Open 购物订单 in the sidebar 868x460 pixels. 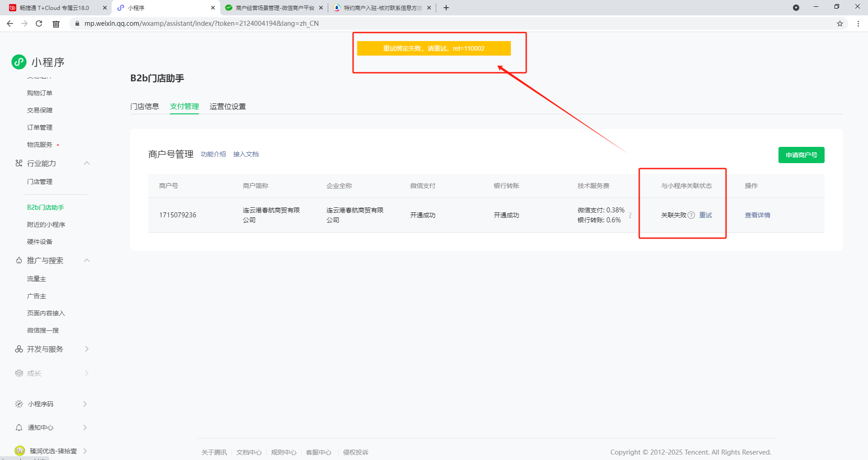click(x=40, y=93)
